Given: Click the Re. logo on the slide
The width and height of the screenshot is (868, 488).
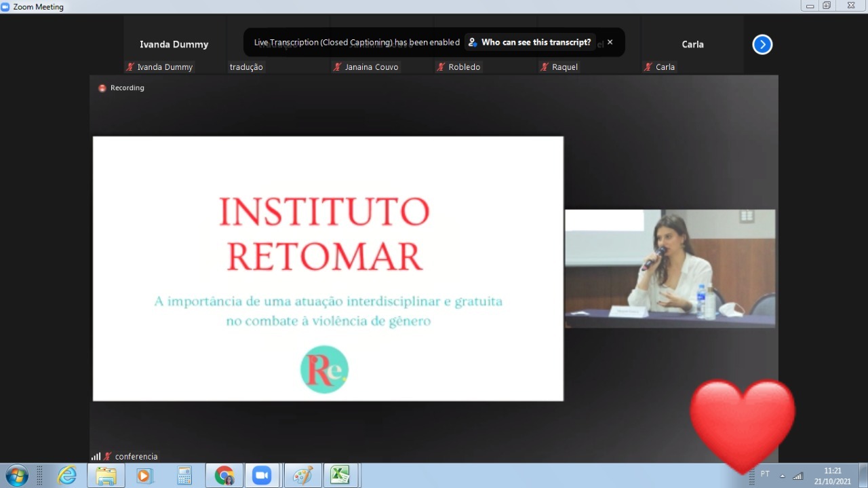Looking at the screenshot, I should coord(324,370).
